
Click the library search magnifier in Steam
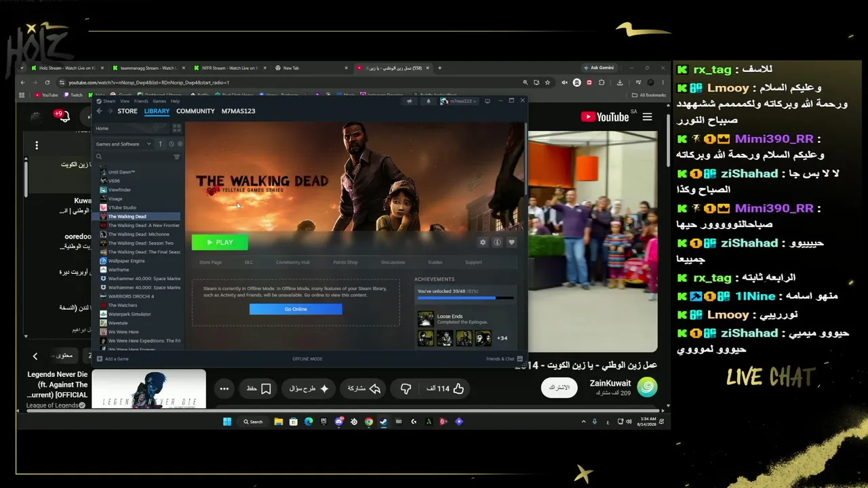tap(99, 157)
